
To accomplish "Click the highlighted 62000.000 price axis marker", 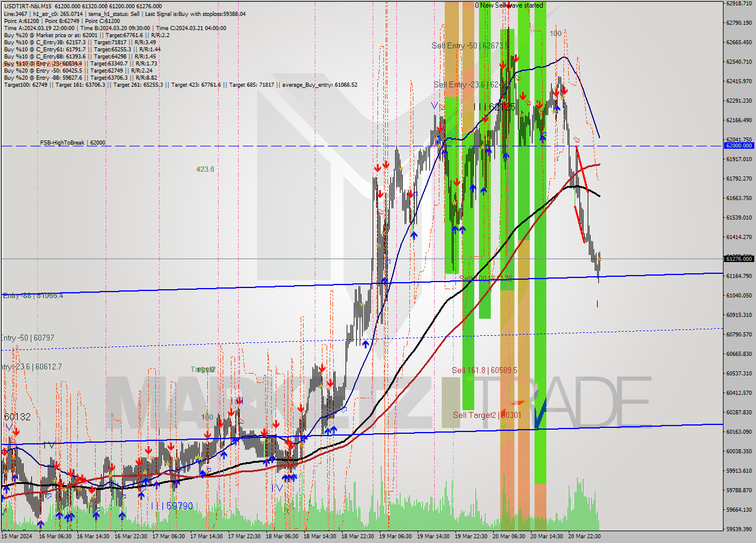I will 739,145.
